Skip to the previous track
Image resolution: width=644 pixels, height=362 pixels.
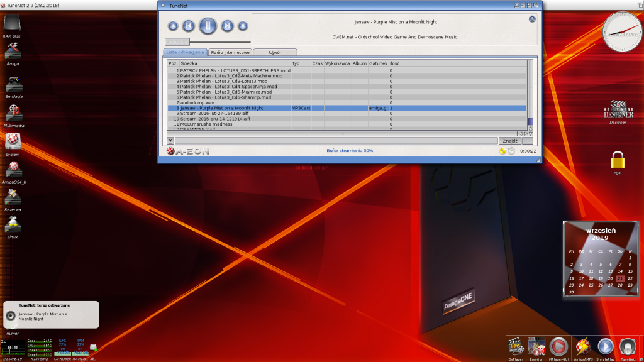click(x=189, y=26)
